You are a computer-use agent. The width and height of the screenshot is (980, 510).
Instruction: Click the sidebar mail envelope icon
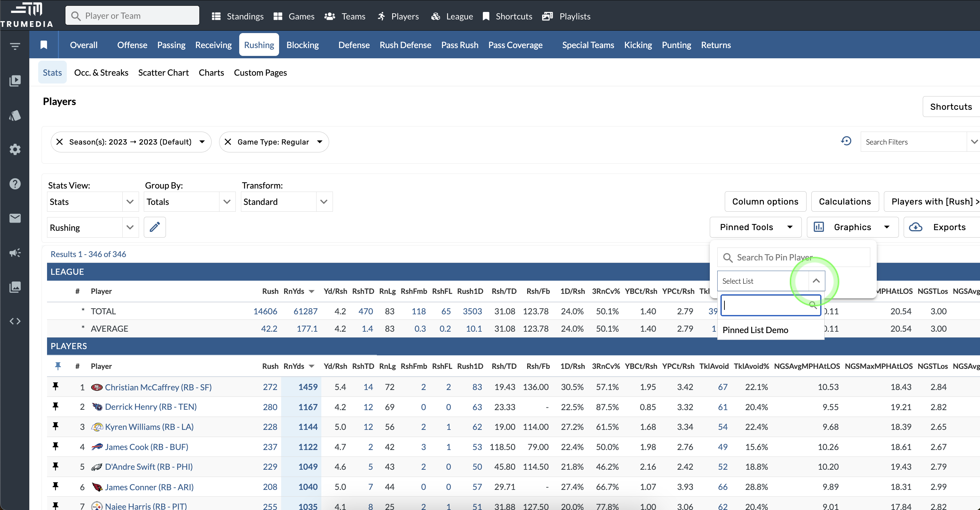pos(15,218)
